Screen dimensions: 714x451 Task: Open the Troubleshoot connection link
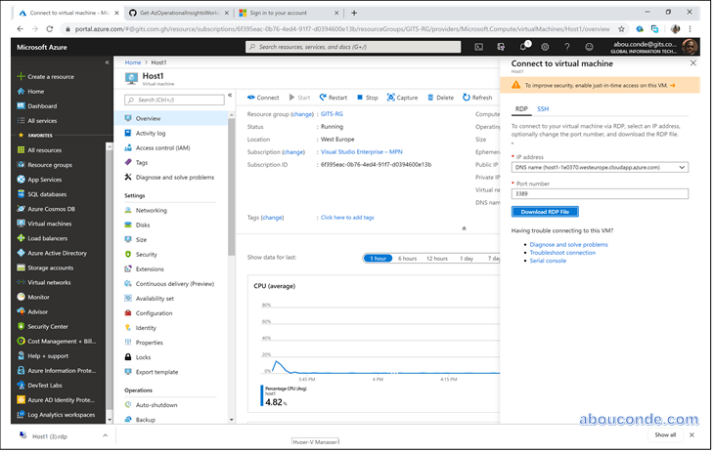pyautogui.click(x=562, y=253)
